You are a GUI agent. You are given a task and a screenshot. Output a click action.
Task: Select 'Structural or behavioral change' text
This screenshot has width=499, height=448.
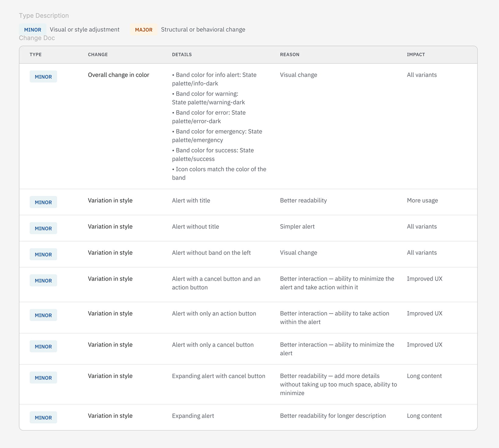pos(203,30)
